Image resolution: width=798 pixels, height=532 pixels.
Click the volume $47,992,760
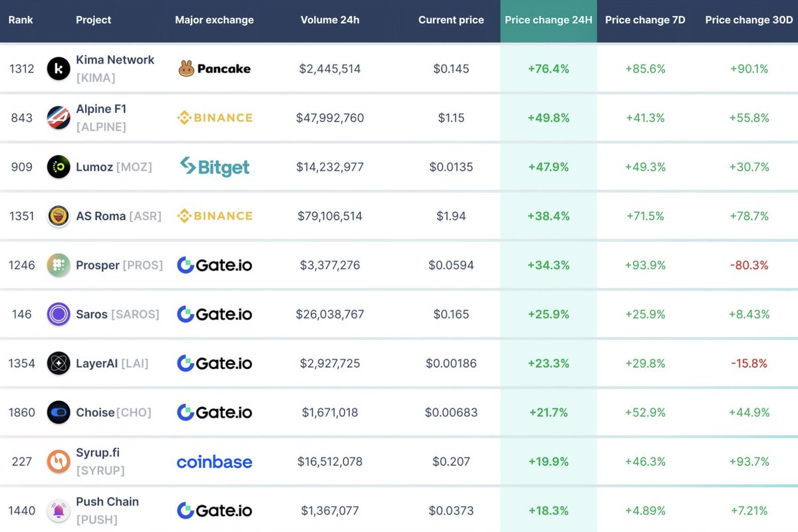click(330, 118)
